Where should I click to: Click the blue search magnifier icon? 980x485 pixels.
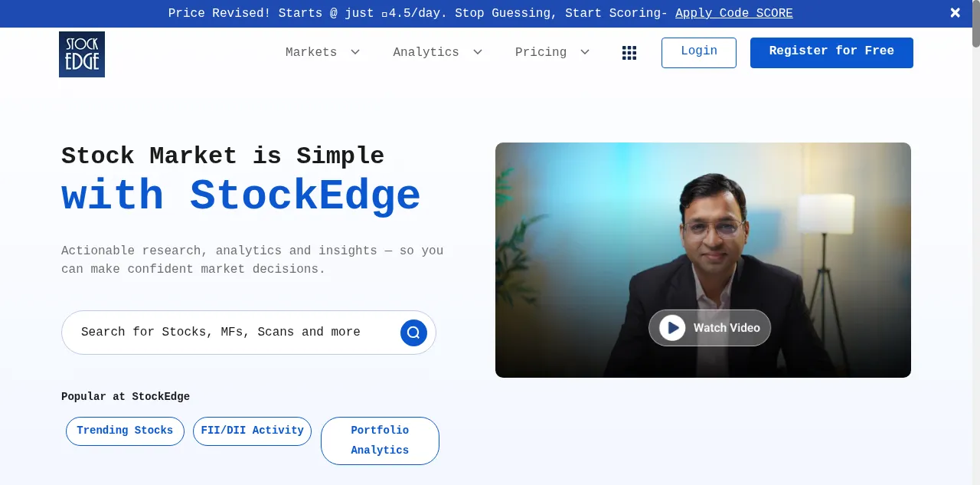tap(413, 333)
